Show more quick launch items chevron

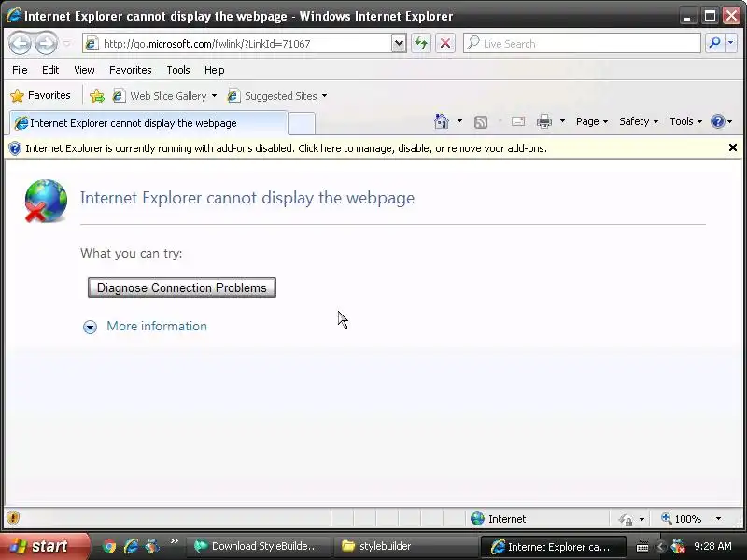coord(175,541)
